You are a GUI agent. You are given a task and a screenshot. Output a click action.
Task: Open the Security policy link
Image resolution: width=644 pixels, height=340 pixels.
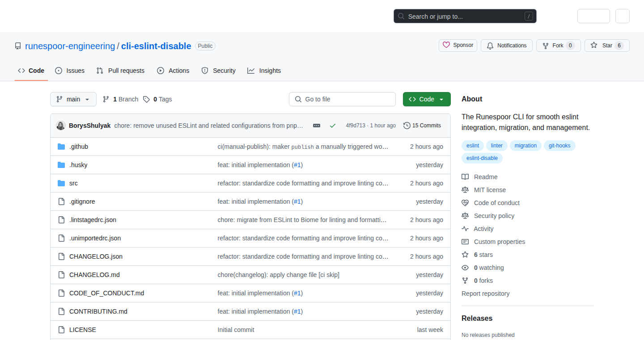(x=494, y=216)
